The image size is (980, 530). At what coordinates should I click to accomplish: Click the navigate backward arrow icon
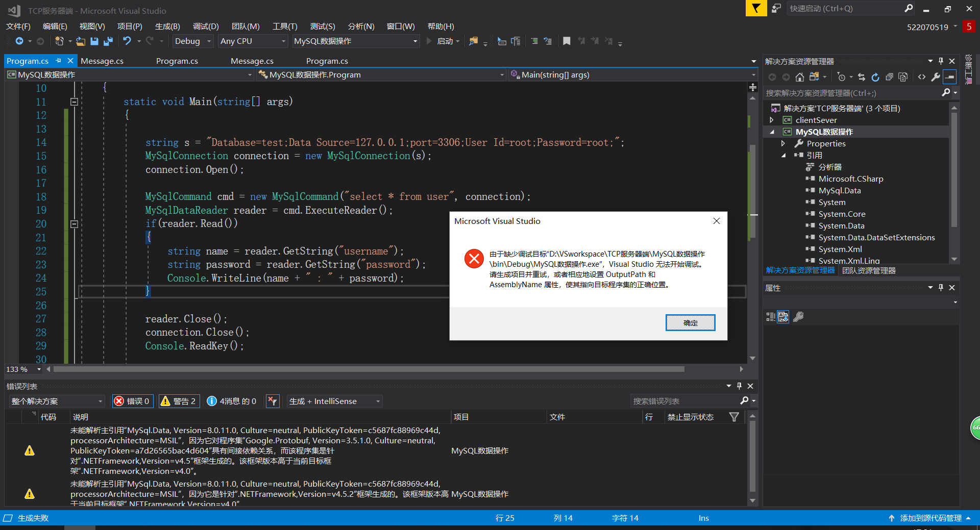pyautogui.click(x=19, y=41)
